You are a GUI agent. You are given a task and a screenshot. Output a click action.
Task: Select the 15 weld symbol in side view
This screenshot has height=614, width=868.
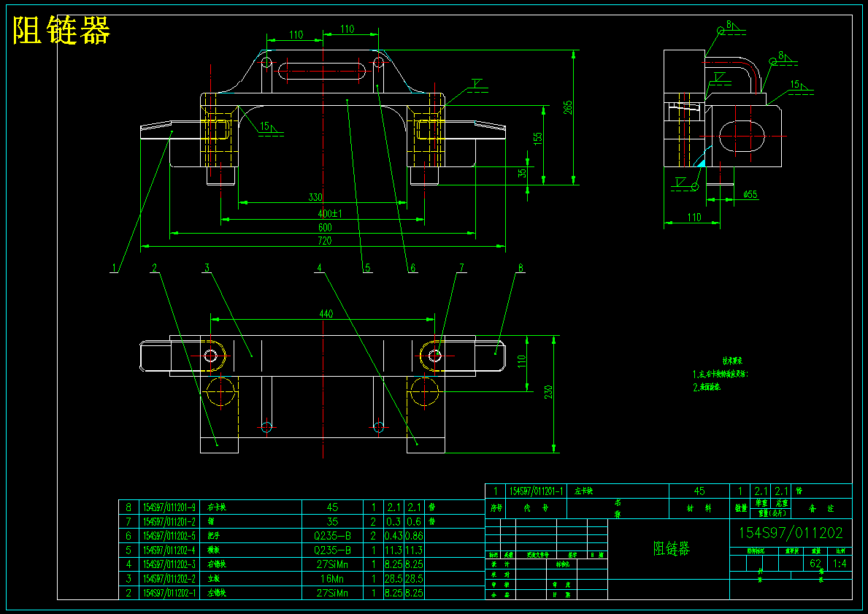click(x=795, y=85)
